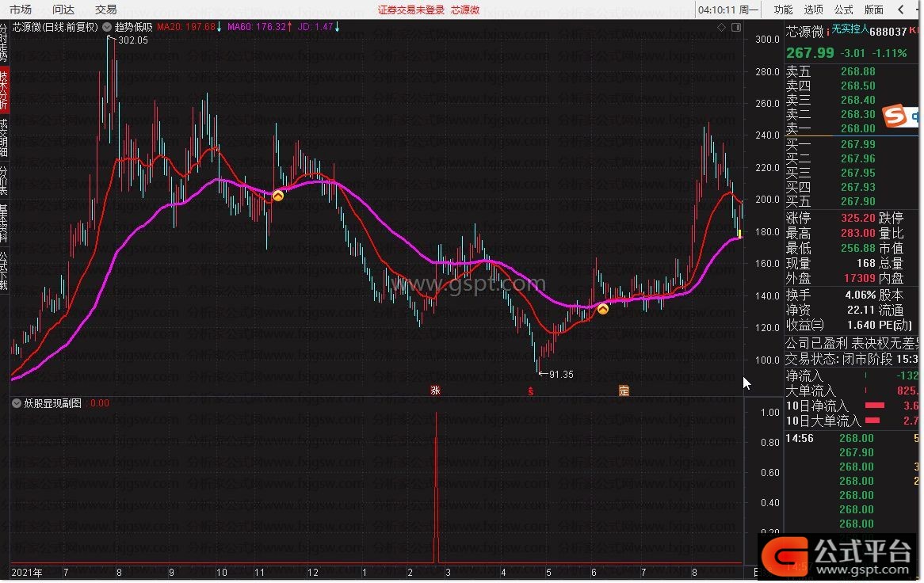Switch to the 成交明细 side tab
The width and height of the screenshot is (924, 583).
3,137
